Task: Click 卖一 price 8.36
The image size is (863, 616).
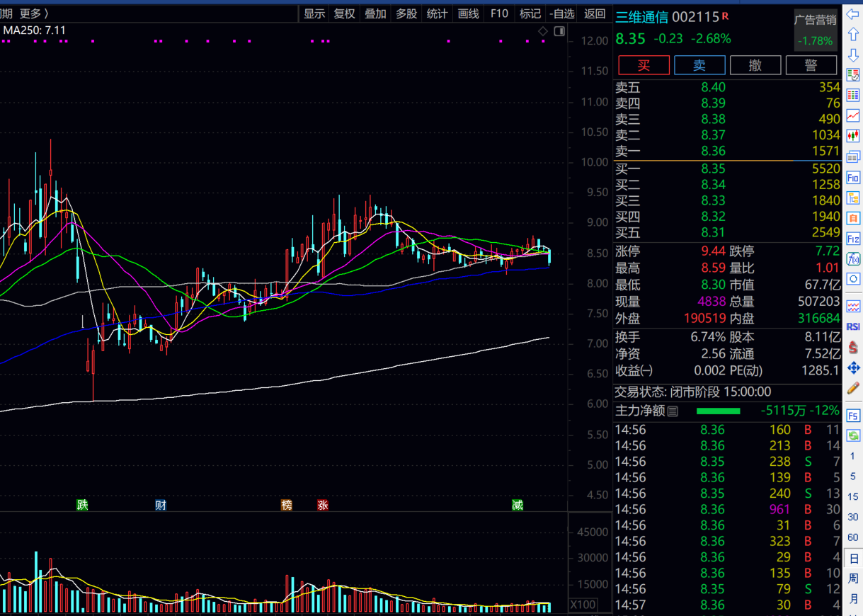Action: coord(713,151)
